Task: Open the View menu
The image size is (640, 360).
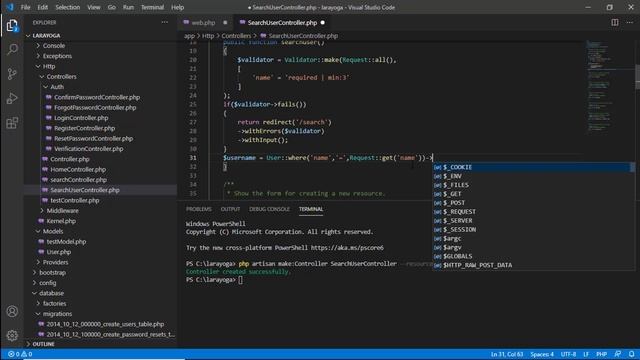Action: [x=93, y=7]
